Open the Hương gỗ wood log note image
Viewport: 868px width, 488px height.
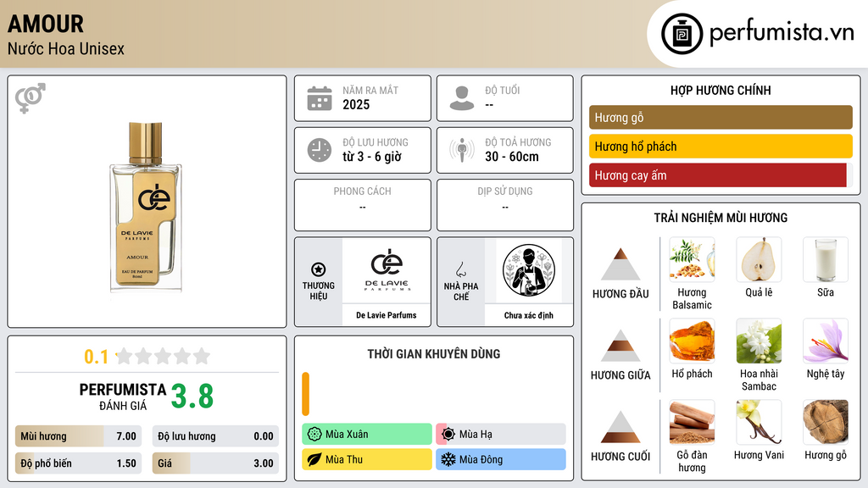click(x=826, y=422)
